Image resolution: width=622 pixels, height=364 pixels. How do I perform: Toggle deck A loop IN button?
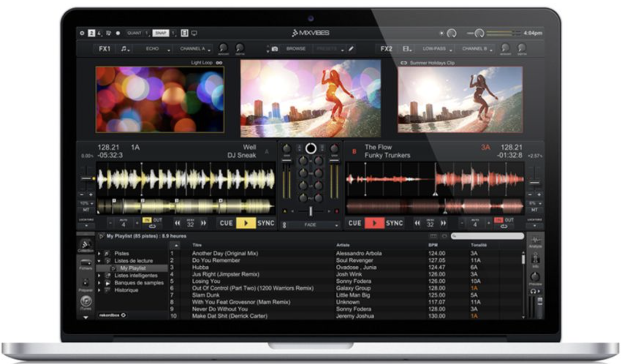(x=147, y=220)
